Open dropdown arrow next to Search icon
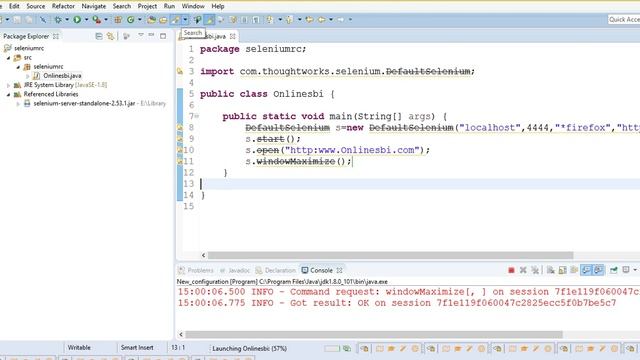 [185, 19]
